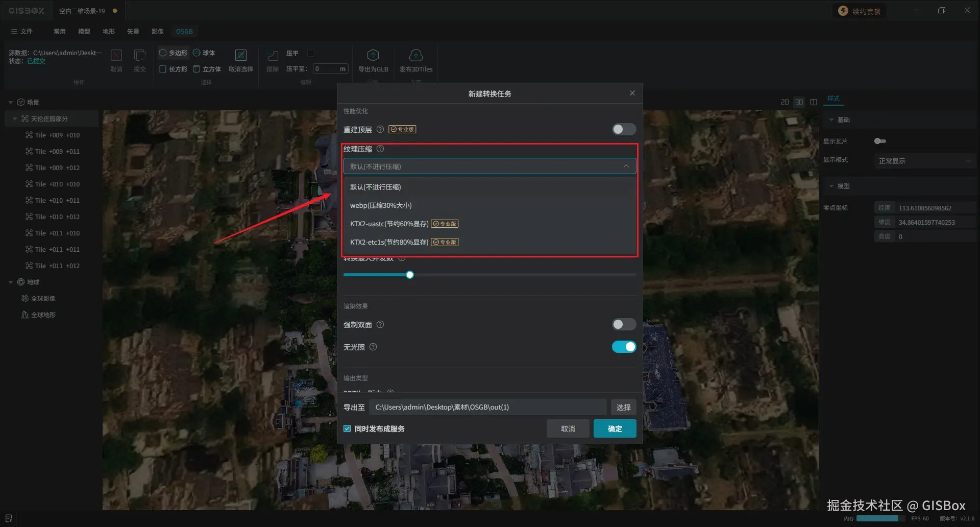
Task: Open the 显示模式 正常显示 dropdown
Action: (924, 161)
